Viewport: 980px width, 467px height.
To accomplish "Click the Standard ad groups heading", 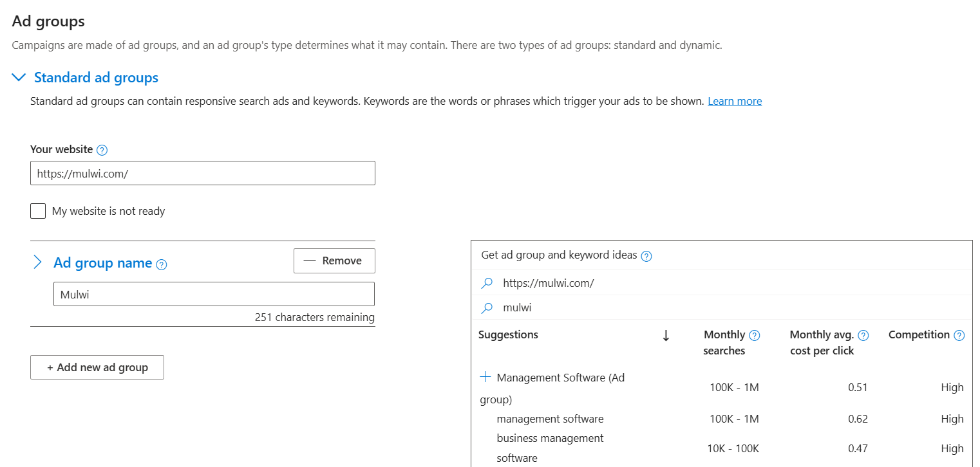I will pyautogui.click(x=96, y=78).
